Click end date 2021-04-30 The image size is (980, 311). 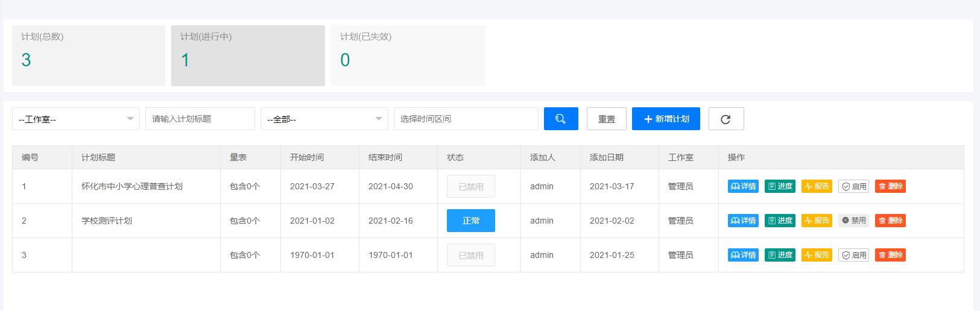pos(391,186)
